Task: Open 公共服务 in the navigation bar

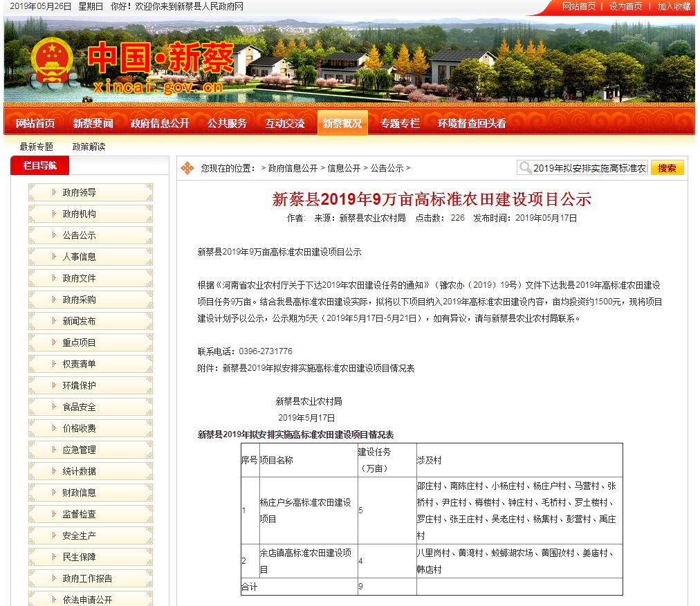Action: click(x=227, y=123)
